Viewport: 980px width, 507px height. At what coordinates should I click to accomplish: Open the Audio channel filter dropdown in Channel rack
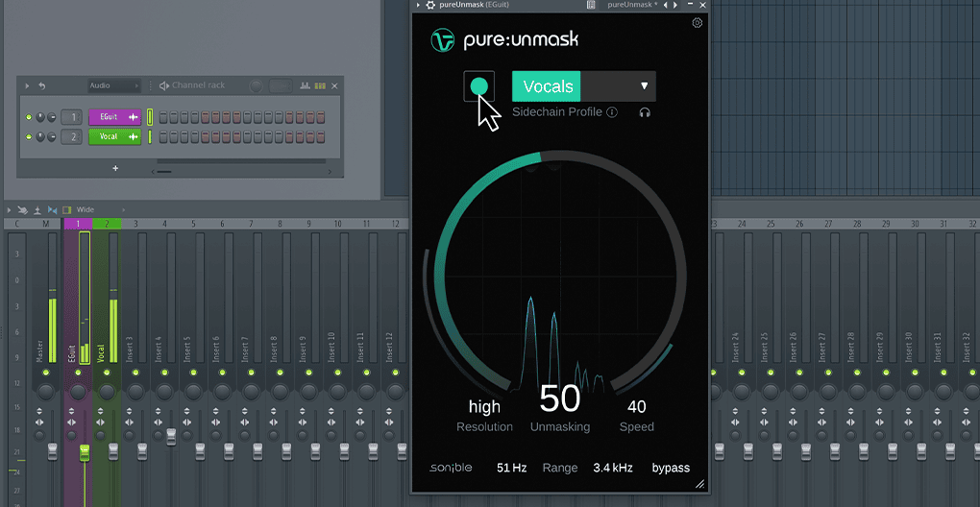pyautogui.click(x=114, y=85)
